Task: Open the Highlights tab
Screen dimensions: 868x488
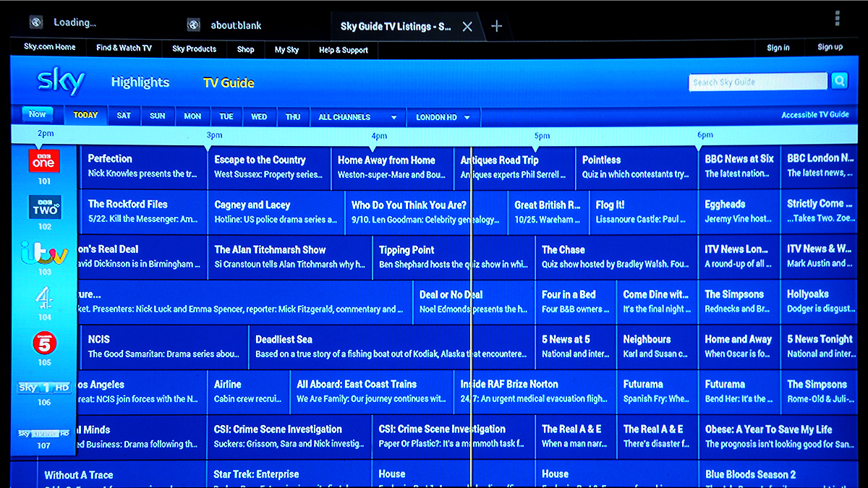Action: tap(140, 82)
